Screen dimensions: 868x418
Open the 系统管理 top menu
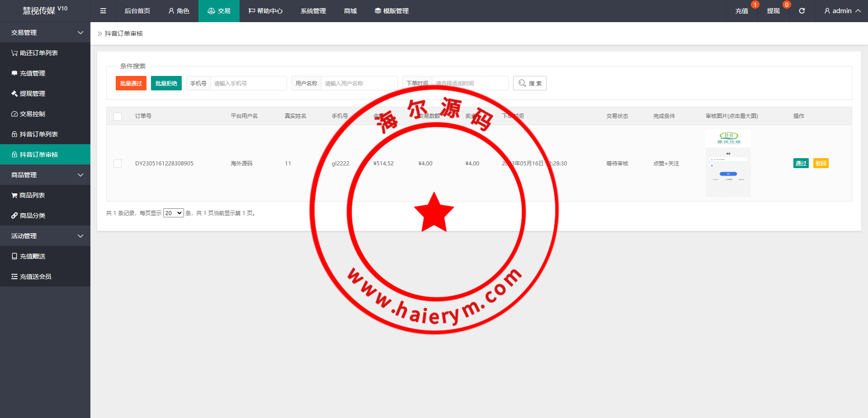pyautogui.click(x=313, y=11)
